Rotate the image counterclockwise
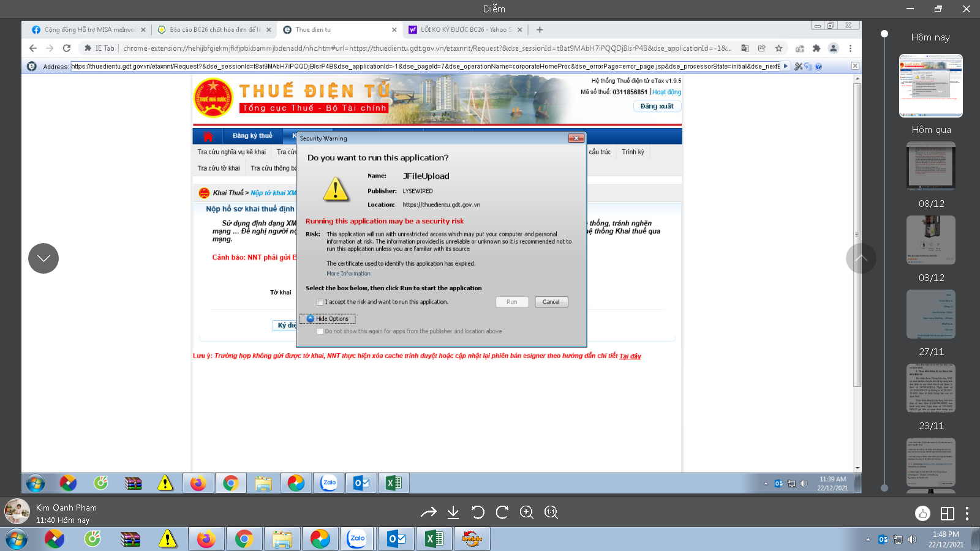This screenshot has width=980, height=551. (478, 512)
